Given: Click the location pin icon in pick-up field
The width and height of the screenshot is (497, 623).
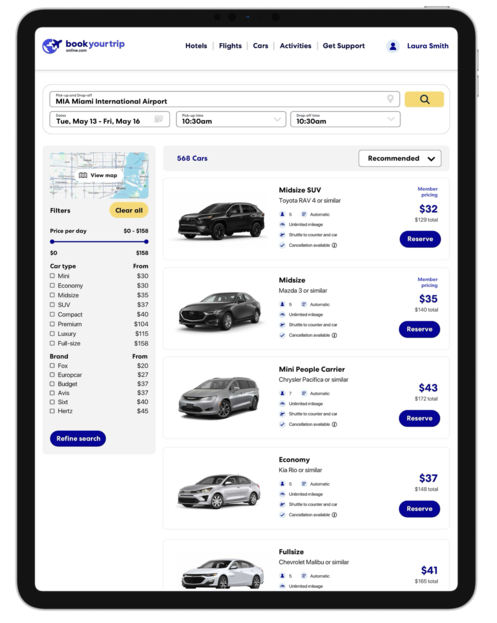Looking at the screenshot, I should pyautogui.click(x=390, y=99).
